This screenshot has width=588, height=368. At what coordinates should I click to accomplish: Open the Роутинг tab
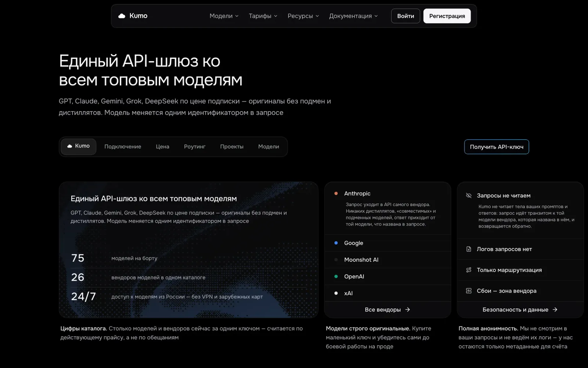click(195, 146)
